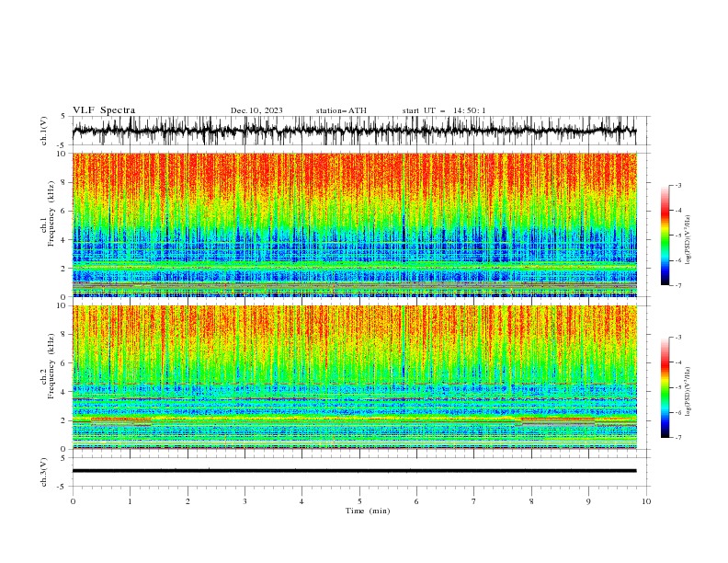Image resolution: width=728 pixels, height=563 pixels.
Task: Click the lower log(PSD) colorbar label
Action: (688, 391)
